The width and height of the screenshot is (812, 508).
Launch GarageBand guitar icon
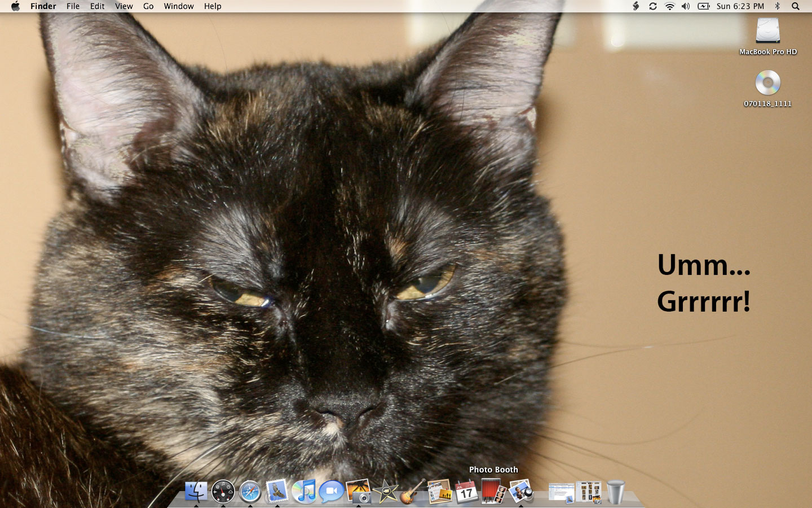[413, 491]
